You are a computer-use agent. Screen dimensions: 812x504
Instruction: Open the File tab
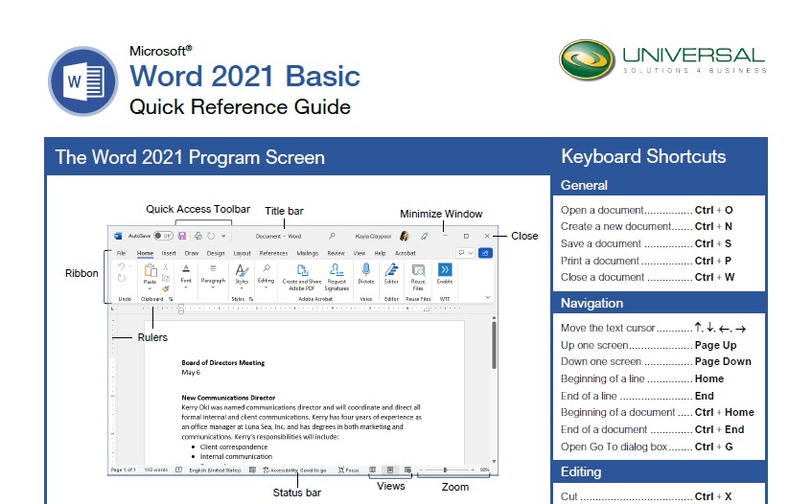pyautogui.click(x=121, y=253)
